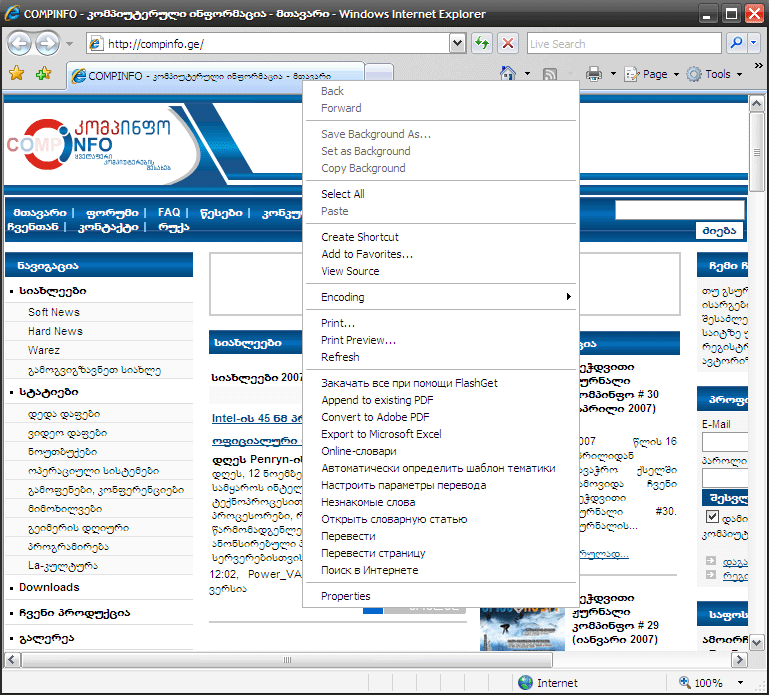This screenshot has height=695, width=769.
Task: Select the COMPINFO browser tab
Action: 215,76
